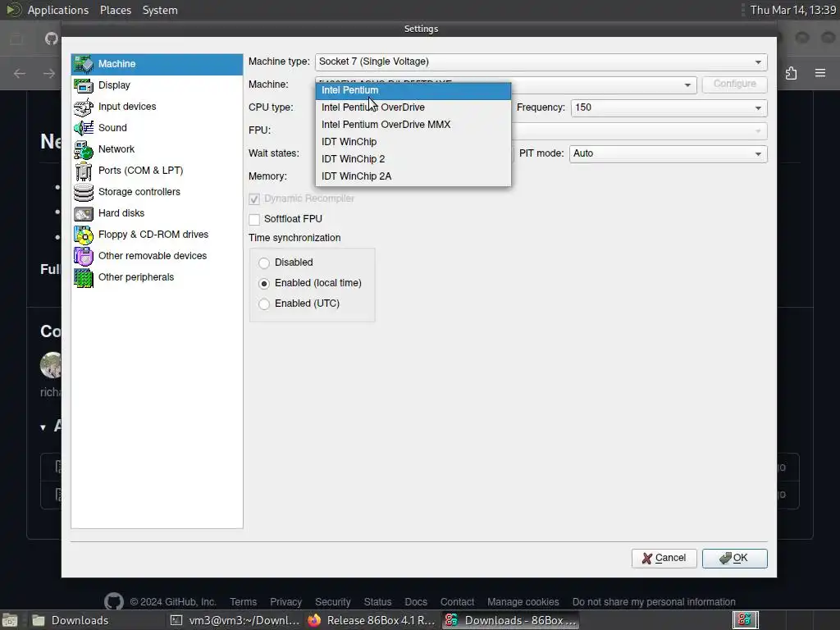Open the disabled FPU dropdown arrow
Screen dimensions: 840x630
[x=758, y=130]
